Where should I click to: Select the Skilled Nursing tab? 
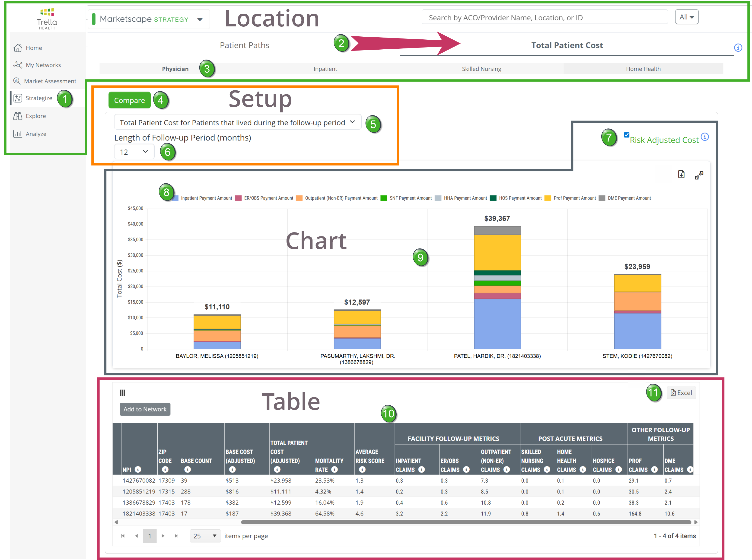click(x=481, y=69)
